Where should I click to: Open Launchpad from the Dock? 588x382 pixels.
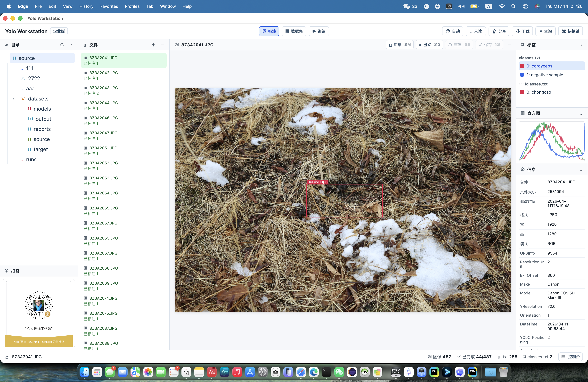tap(97, 372)
